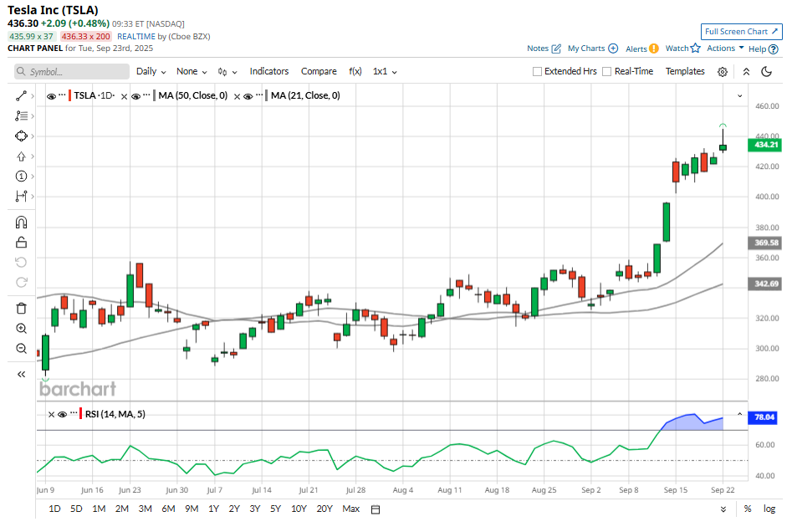Select the 1Y time range
The image size is (792, 532).
[x=213, y=509]
